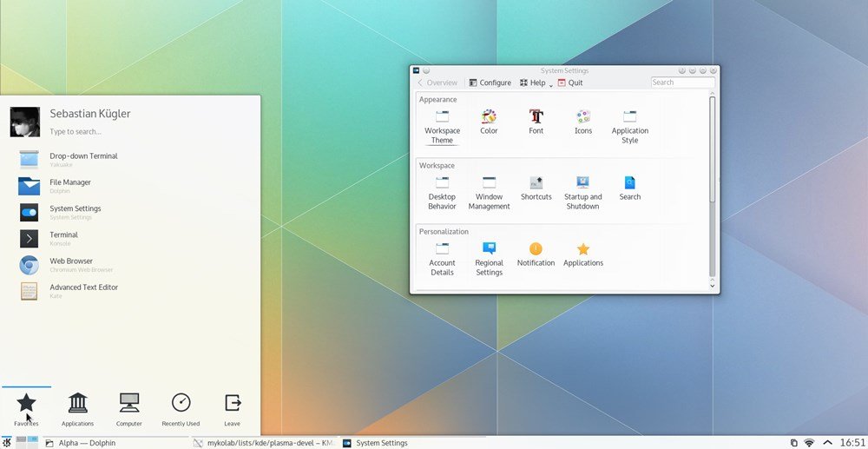
Task: Click the Configure toolbar button
Action: [x=490, y=83]
